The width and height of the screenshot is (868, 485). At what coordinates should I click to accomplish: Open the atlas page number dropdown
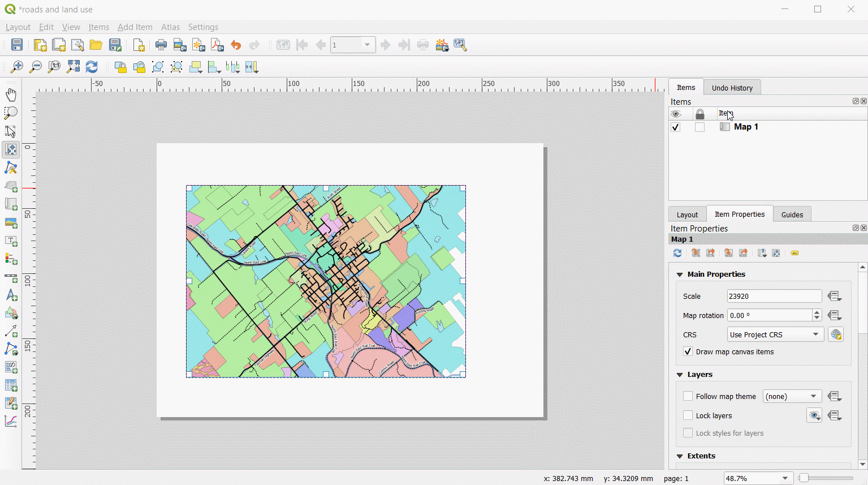tap(367, 45)
